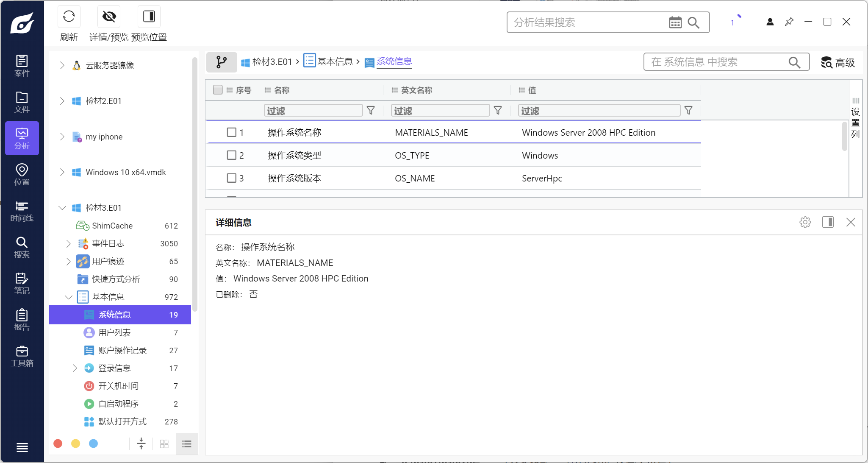The width and height of the screenshot is (868, 463).
Task: Open the 报告 sidebar icon
Action: coord(22,320)
